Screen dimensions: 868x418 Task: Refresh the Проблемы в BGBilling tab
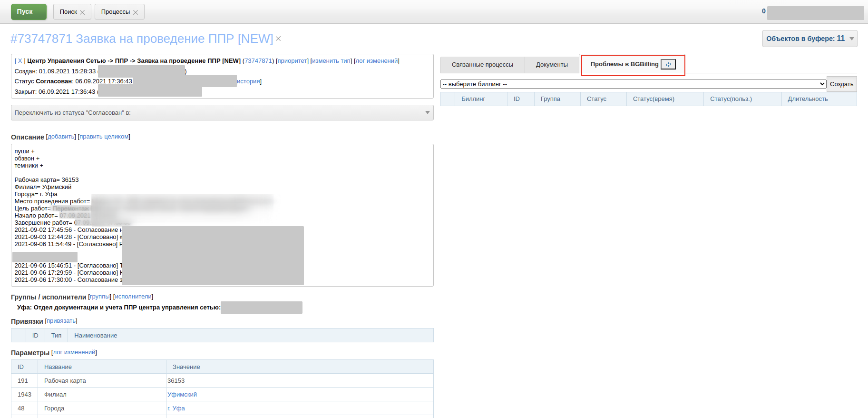click(668, 64)
